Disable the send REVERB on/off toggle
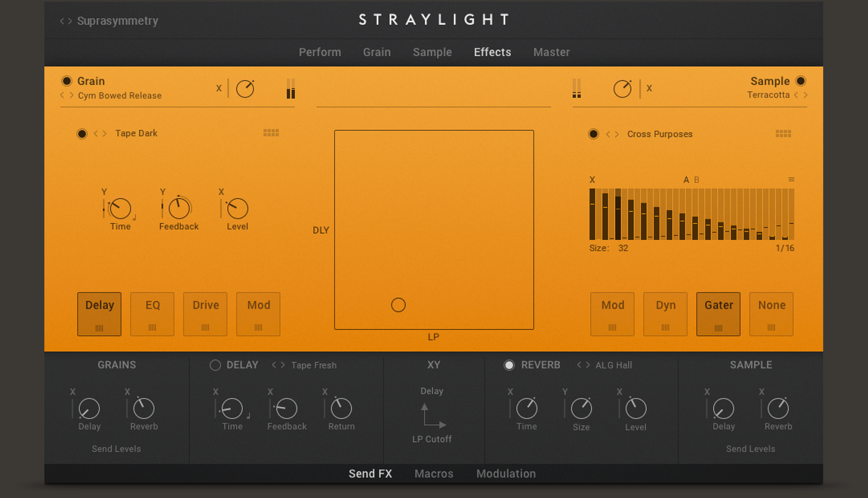The image size is (868, 498). pos(509,365)
